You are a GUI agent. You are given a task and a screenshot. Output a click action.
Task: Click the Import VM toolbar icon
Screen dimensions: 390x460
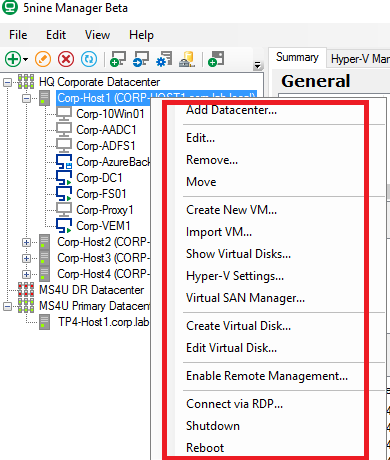141,59
